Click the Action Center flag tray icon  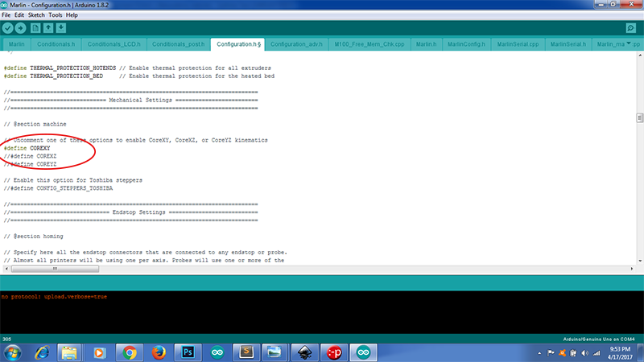tap(551, 353)
